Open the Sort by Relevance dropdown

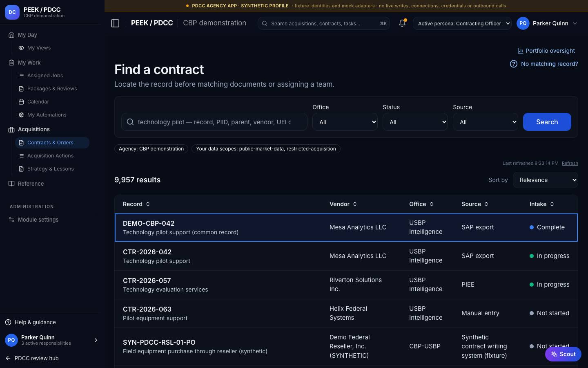[546, 180]
